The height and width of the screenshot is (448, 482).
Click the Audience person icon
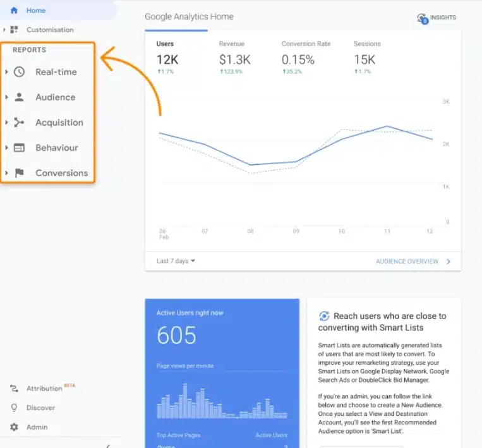[19, 97]
